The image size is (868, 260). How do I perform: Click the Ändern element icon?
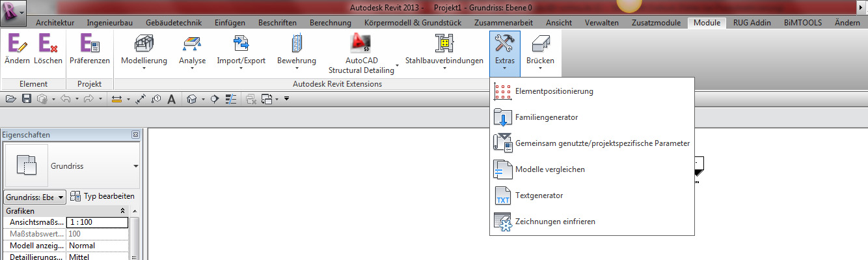point(16,43)
